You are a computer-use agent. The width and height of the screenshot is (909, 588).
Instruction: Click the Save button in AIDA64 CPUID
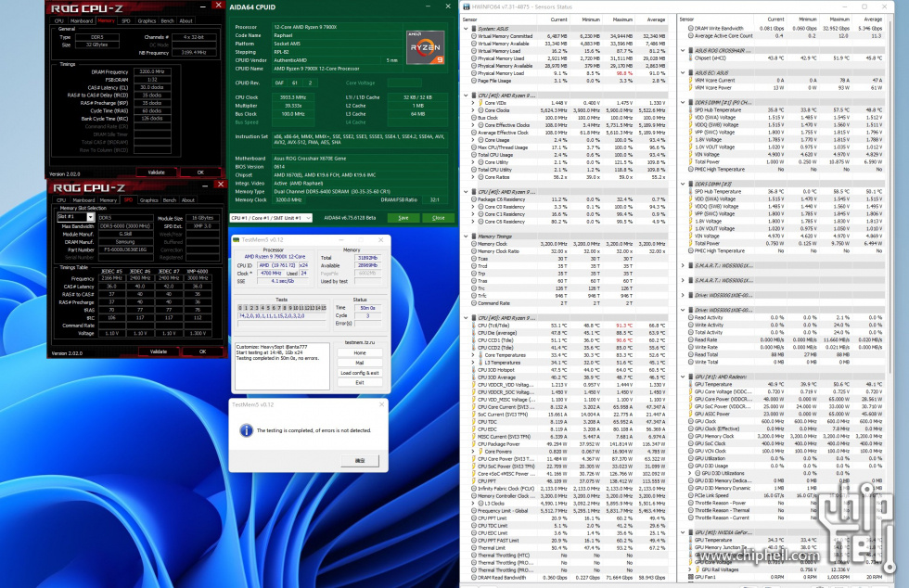point(403,218)
